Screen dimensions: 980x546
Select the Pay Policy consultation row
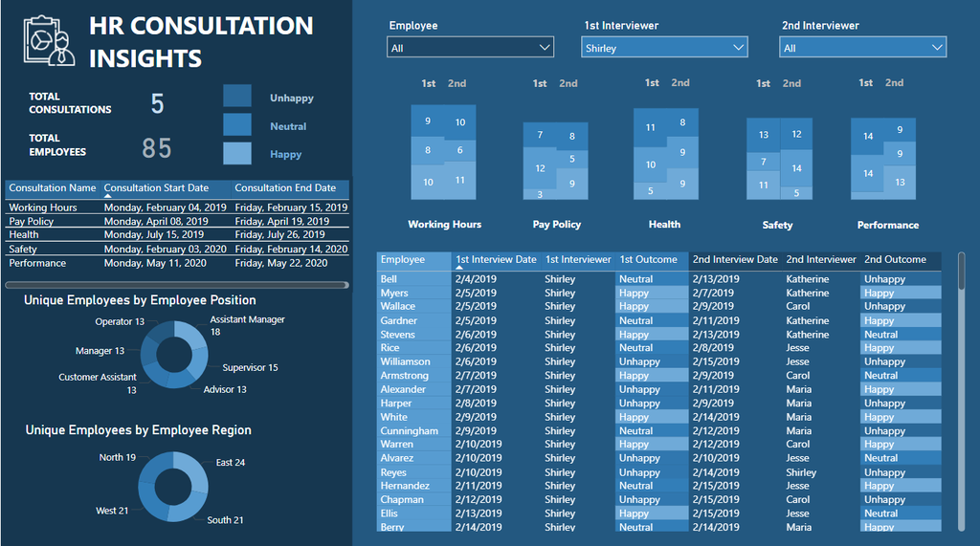[32, 221]
